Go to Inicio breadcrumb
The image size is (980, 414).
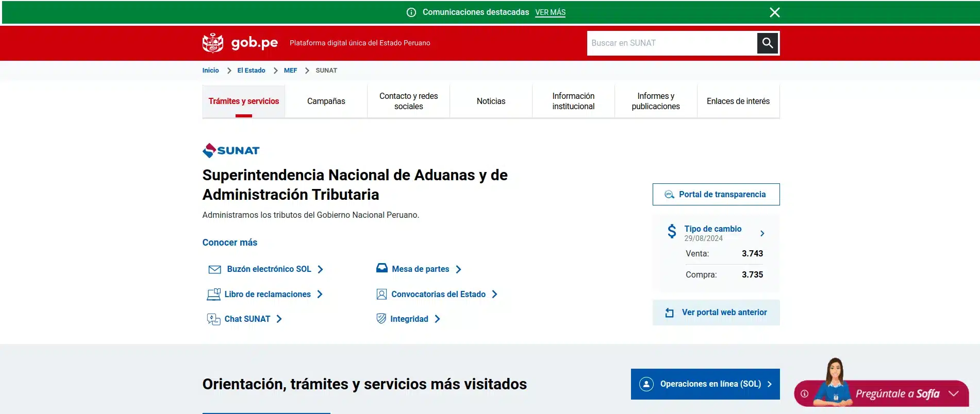210,71
